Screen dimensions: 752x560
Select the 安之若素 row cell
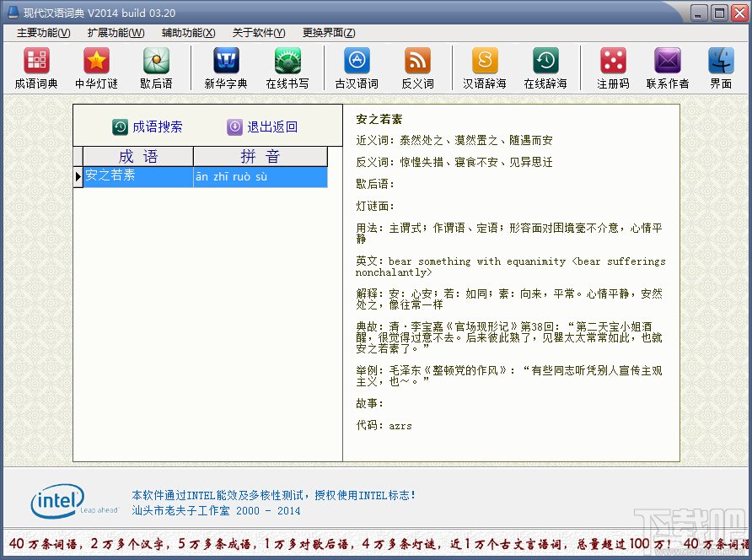point(138,176)
